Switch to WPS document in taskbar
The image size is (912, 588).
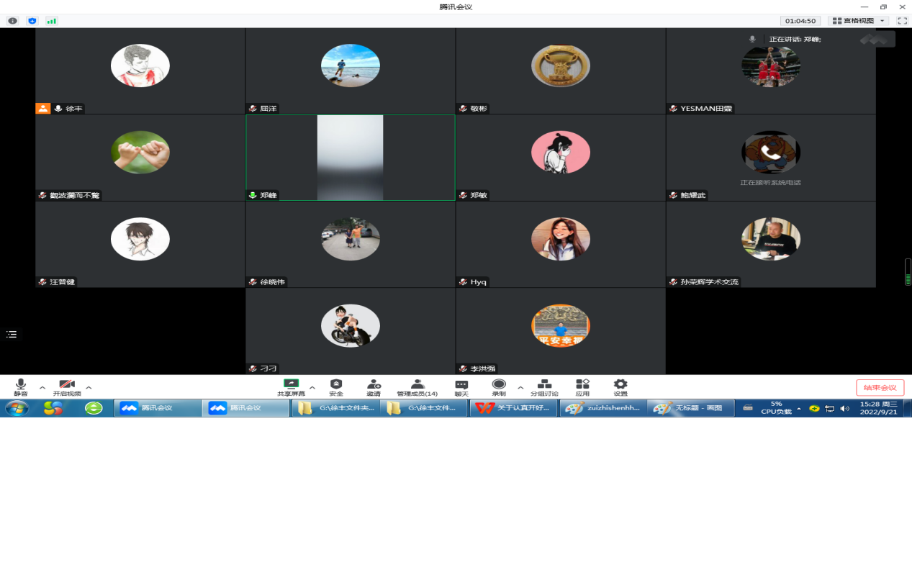coord(513,408)
